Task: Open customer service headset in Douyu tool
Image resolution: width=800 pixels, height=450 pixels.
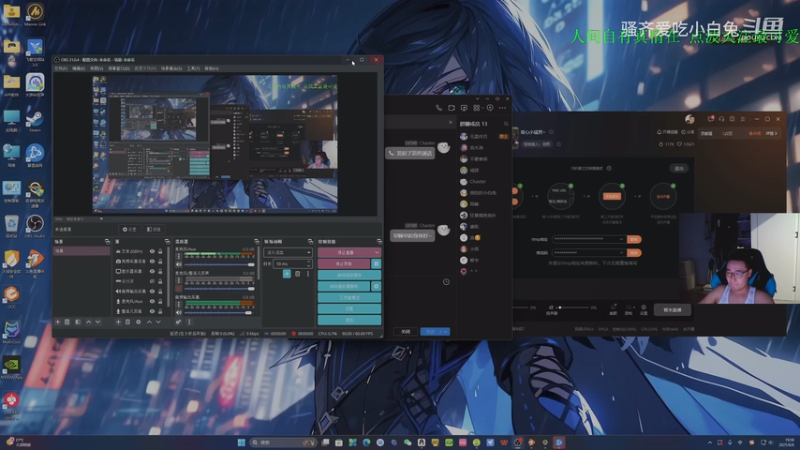Action: coord(721,119)
